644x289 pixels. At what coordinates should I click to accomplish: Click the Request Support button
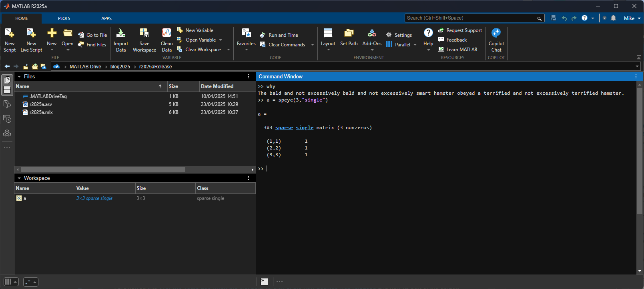460,30
